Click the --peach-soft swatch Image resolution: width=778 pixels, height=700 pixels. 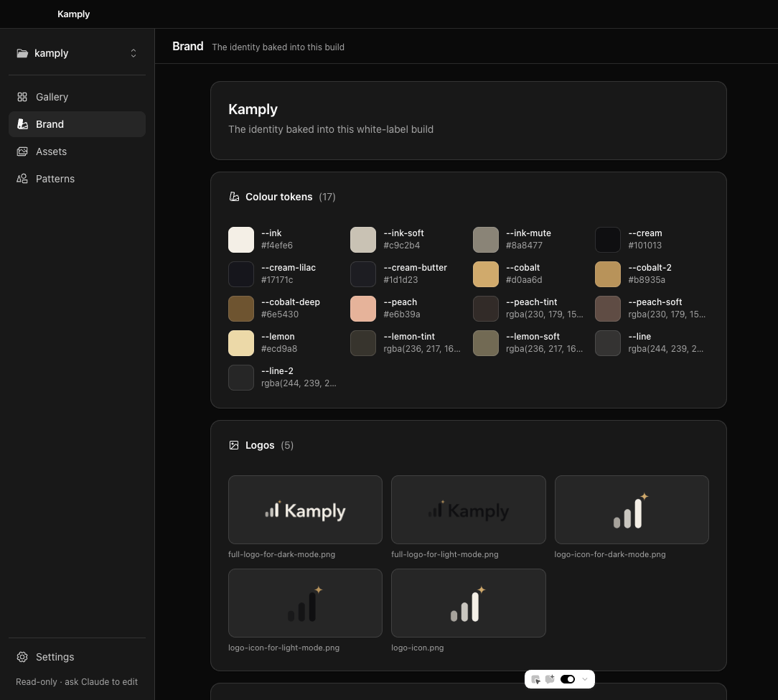click(x=608, y=309)
